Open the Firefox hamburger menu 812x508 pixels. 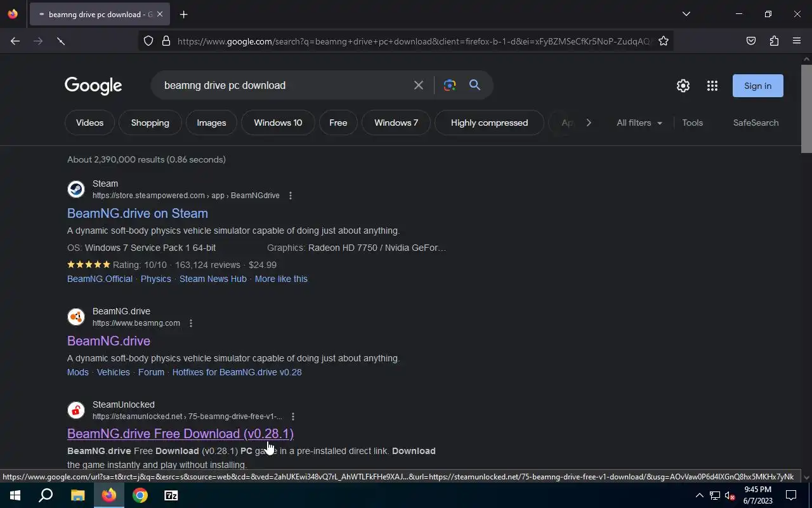(x=797, y=41)
